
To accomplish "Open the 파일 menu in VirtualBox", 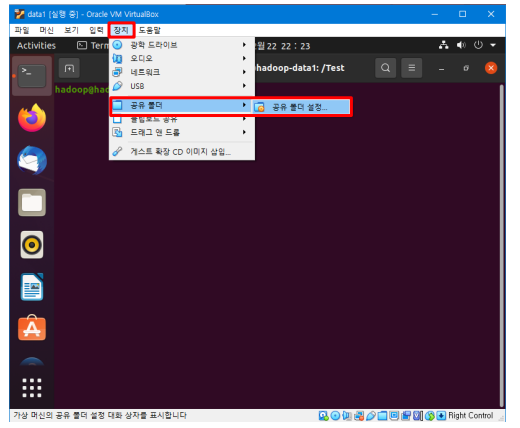I will tap(22, 30).
